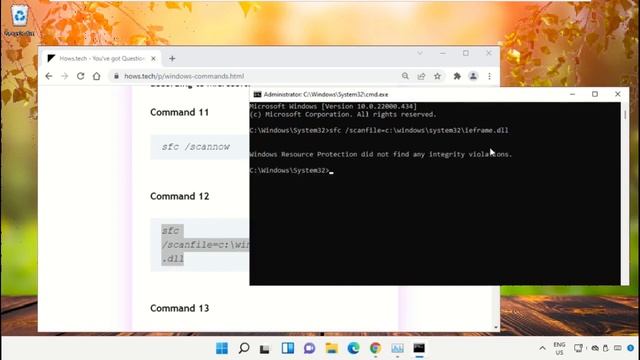Click highlighted sfc scanfile code block
The height and width of the screenshot is (360, 640).
point(200,245)
